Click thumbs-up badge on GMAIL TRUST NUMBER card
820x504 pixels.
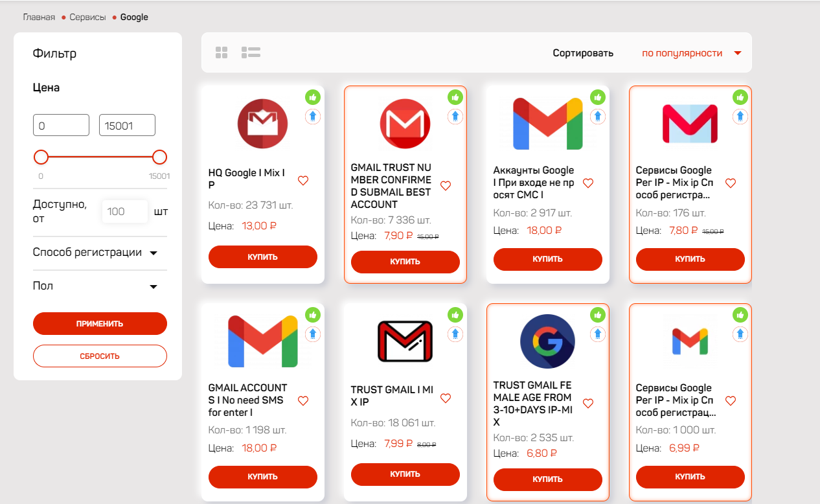(x=455, y=97)
